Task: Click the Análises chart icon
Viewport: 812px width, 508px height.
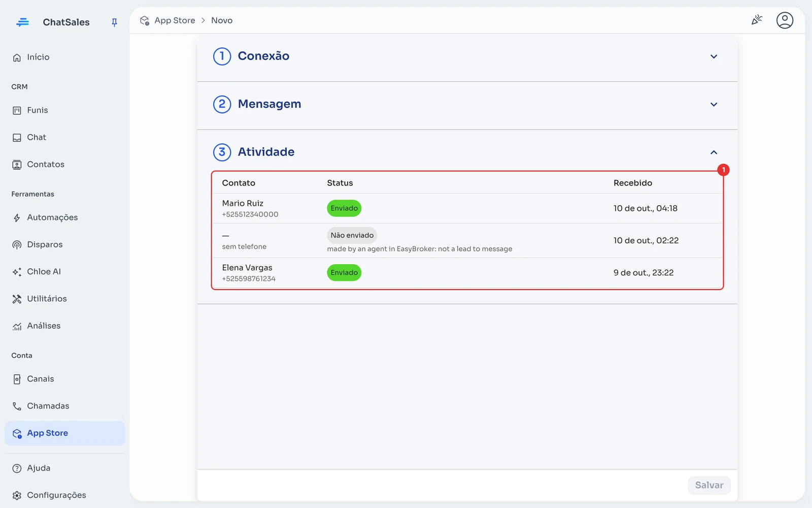Action: pos(17,326)
